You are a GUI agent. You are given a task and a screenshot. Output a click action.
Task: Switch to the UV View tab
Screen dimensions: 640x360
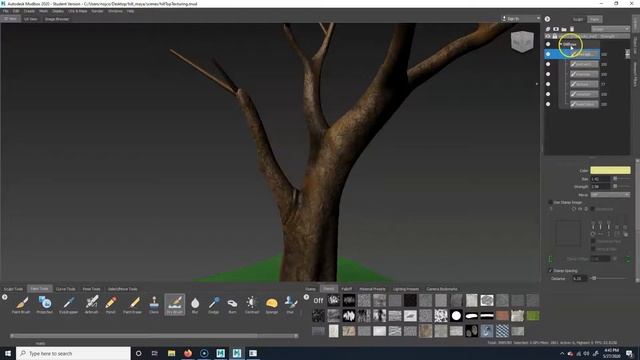click(x=31, y=19)
